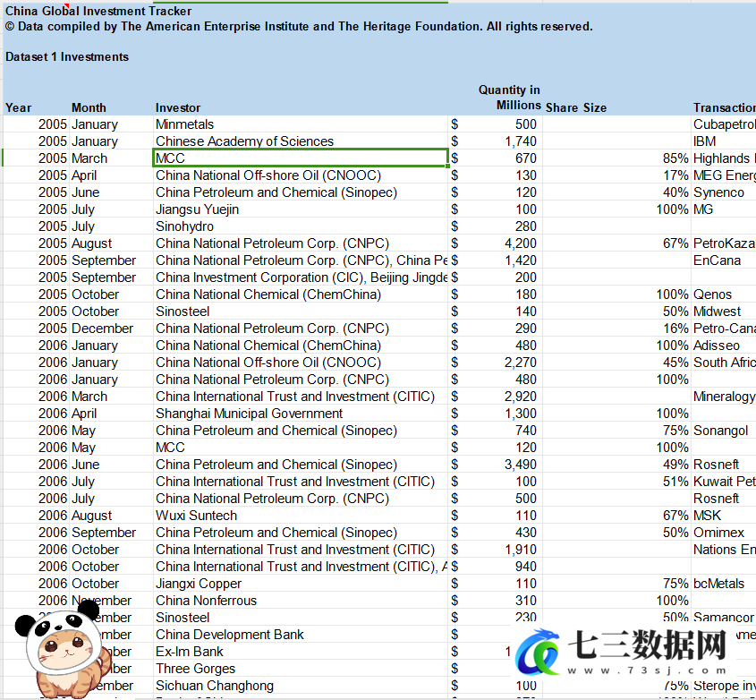
Task: Select the Adisseo transaction party cell
Action: [724, 346]
